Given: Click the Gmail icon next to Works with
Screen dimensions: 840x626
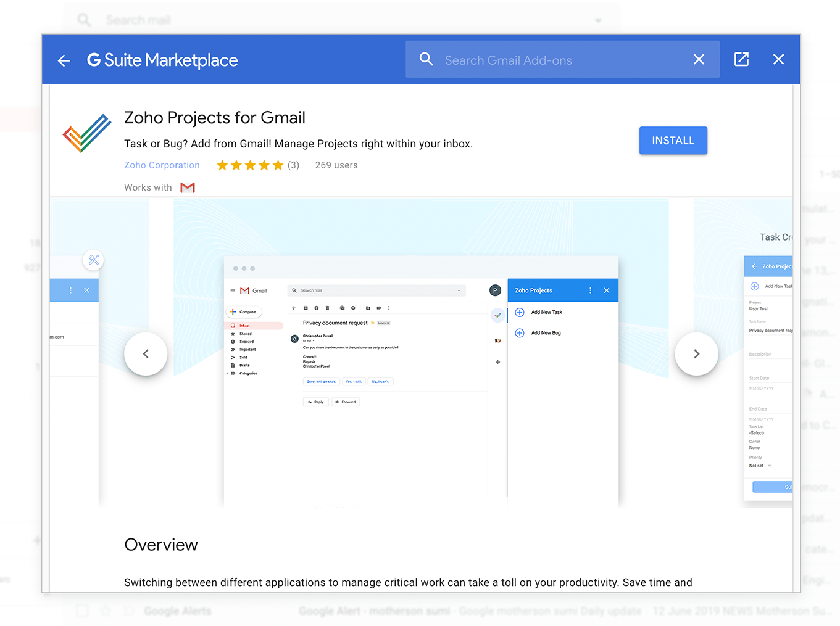Looking at the screenshot, I should click(x=187, y=187).
